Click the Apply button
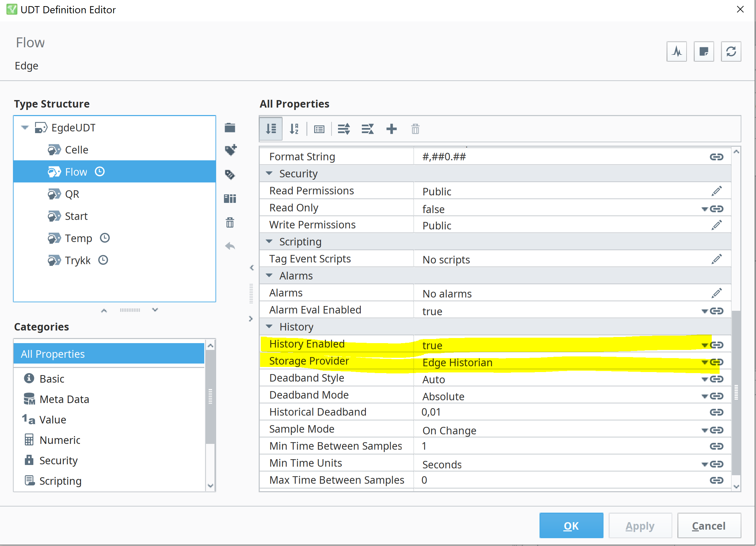This screenshot has height=546, width=756. coord(640,526)
